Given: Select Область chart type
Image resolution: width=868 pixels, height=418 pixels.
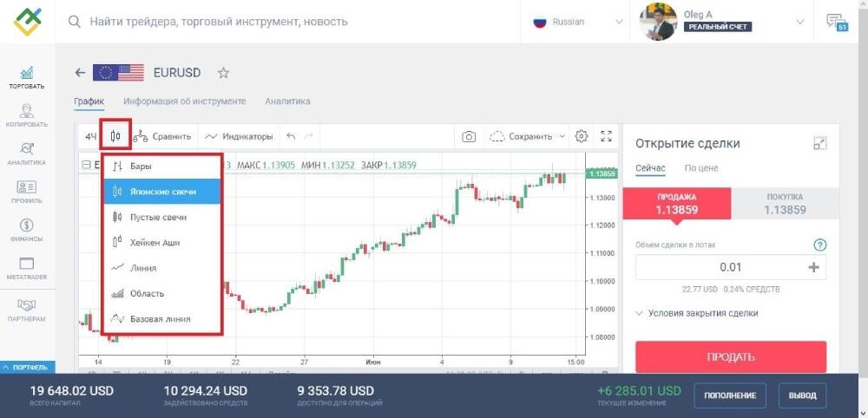Looking at the screenshot, I should 162,293.
